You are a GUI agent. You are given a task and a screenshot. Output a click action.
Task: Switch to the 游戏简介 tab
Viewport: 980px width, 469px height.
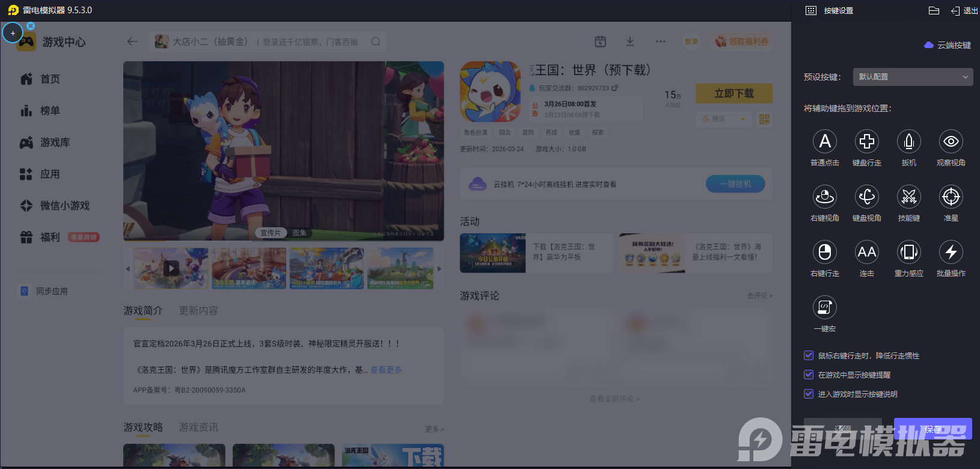[143, 311]
